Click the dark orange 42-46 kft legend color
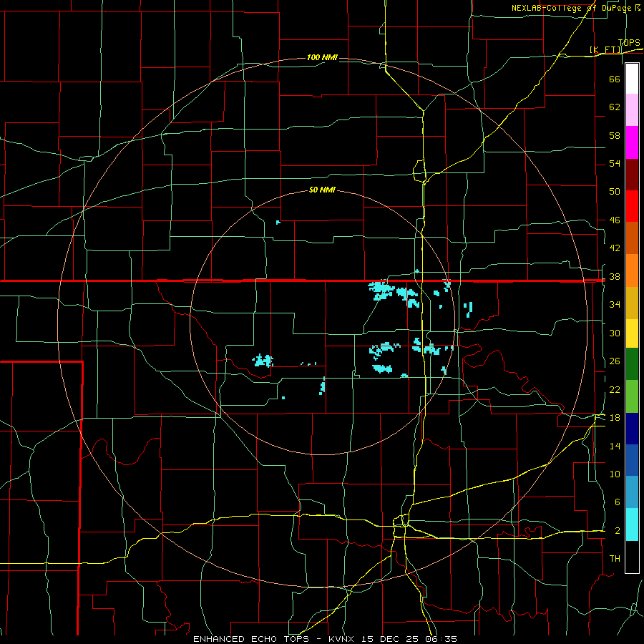The width and height of the screenshot is (644, 644). coord(632,238)
